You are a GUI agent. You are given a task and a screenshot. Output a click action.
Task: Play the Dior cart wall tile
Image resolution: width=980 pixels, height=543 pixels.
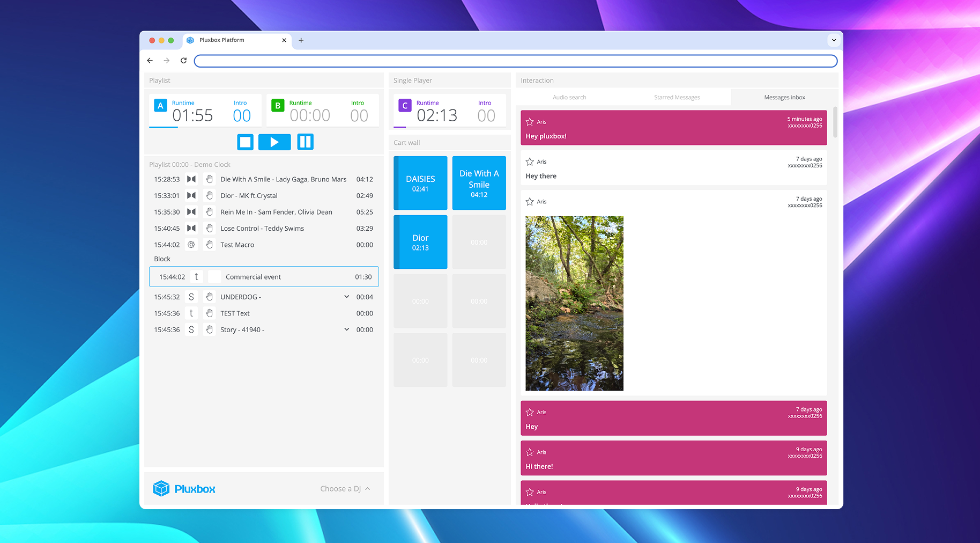[x=420, y=242]
